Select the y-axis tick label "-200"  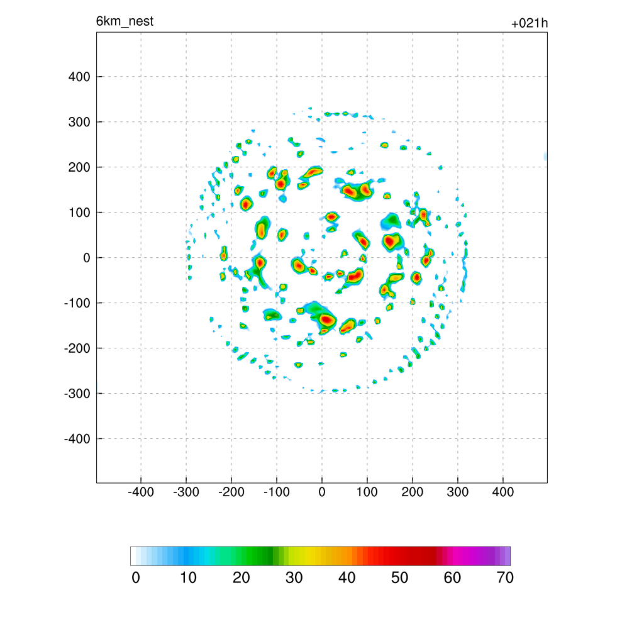tap(77, 348)
